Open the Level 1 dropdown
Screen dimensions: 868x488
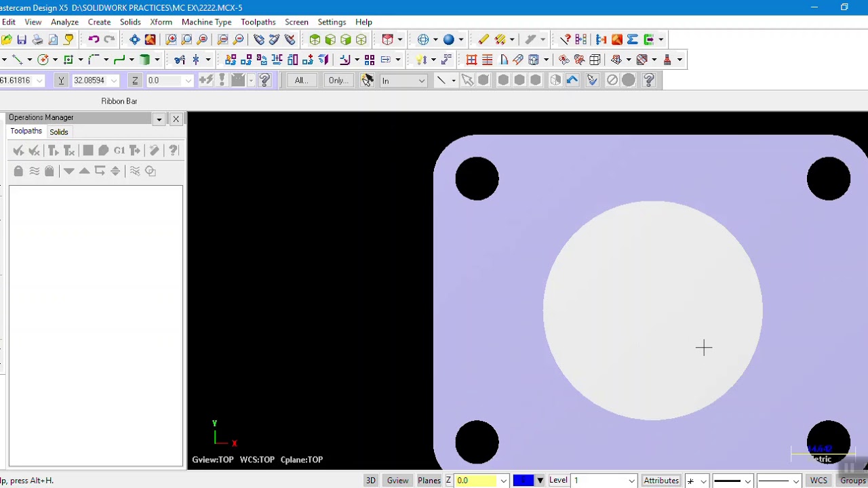(x=631, y=481)
